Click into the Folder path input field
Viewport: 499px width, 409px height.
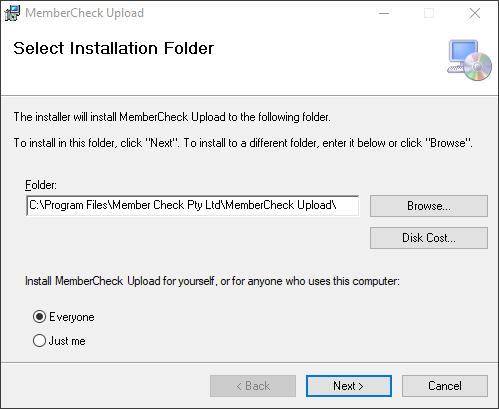193,205
